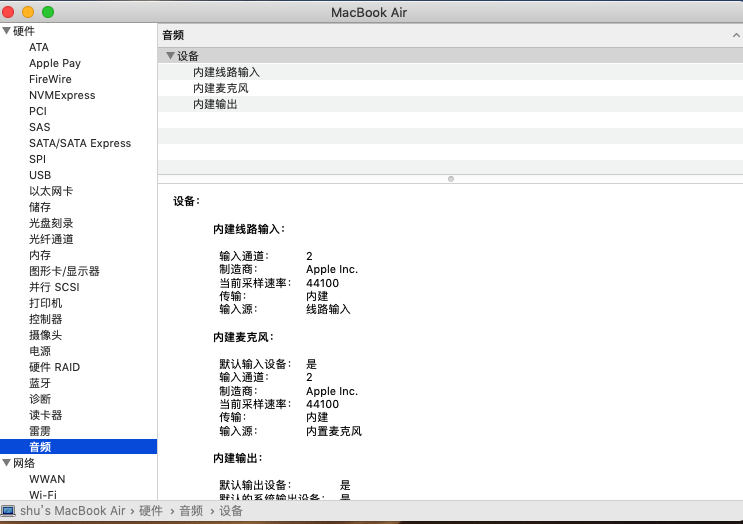Image resolution: width=743 pixels, height=524 pixels.
Task: Select 读卡器 card reader entry
Action: [x=45, y=416]
